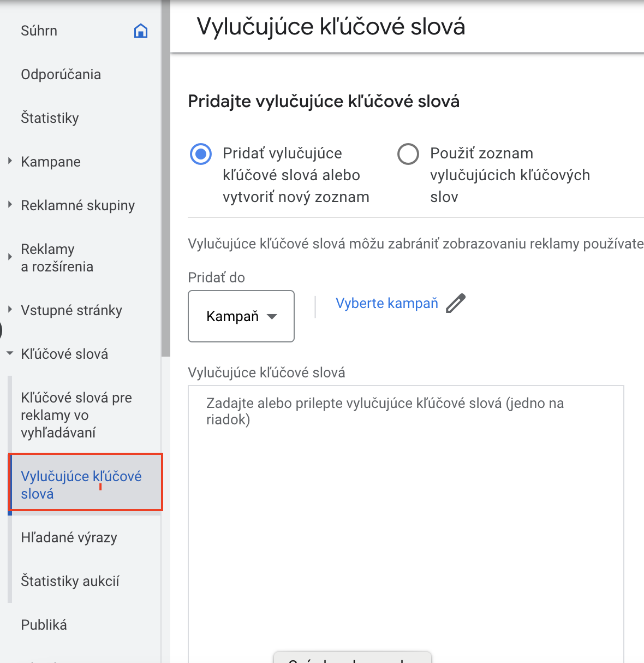This screenshot has height=663, width=644.
Task: Open Hľadané výrazy submenu item
Action: click(x=69, y=537)
